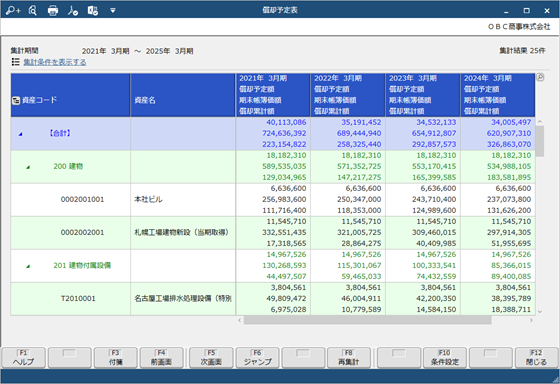Click value 332,551,435 in 札幌工場 row

pos(284,233)
